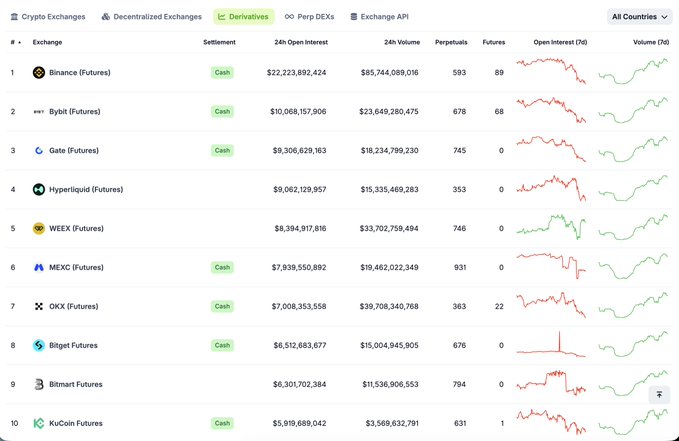Viewport: 679px width, 441px height.
Task: Click OKX volume 7d sparkline
Action: 633,306
